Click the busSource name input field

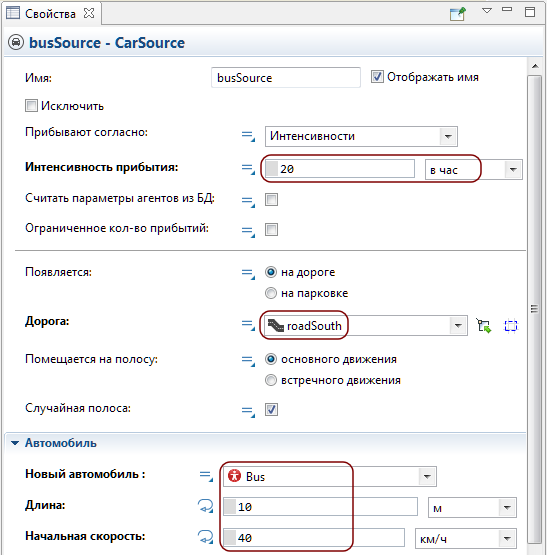click(x=286, y=78)
